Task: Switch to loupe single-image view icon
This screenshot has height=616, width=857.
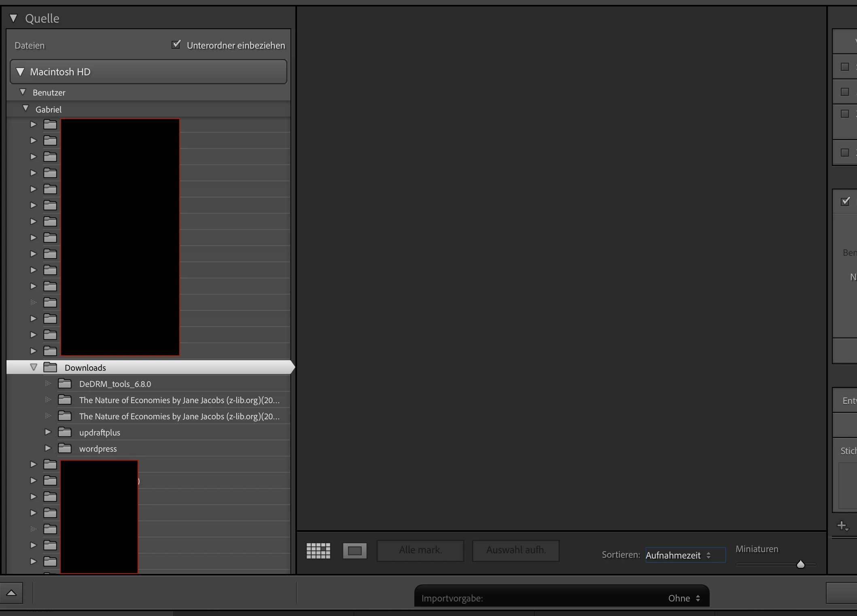Action: pyautogui.click(x=354, y=551)
